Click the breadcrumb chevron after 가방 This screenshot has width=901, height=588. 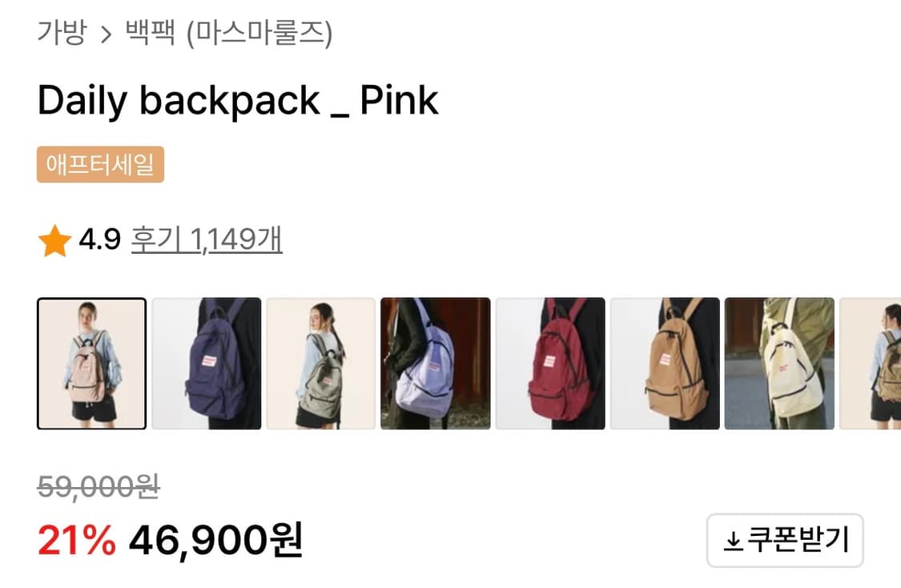point(106,34)
